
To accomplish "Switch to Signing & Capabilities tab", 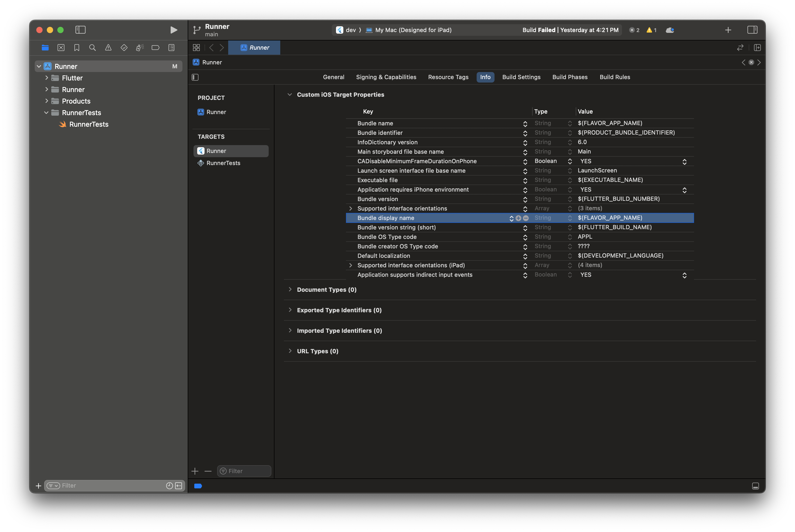I will point(386,77).
